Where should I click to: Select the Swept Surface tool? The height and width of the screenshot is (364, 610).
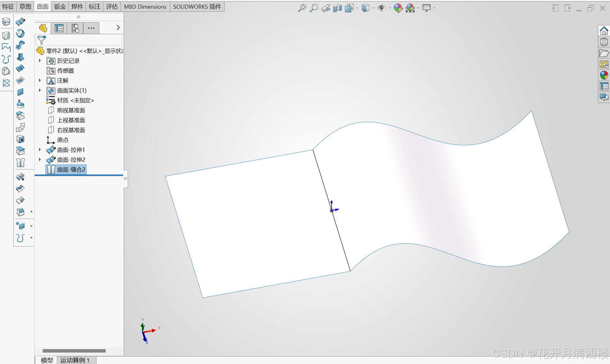tap(20, 45)
